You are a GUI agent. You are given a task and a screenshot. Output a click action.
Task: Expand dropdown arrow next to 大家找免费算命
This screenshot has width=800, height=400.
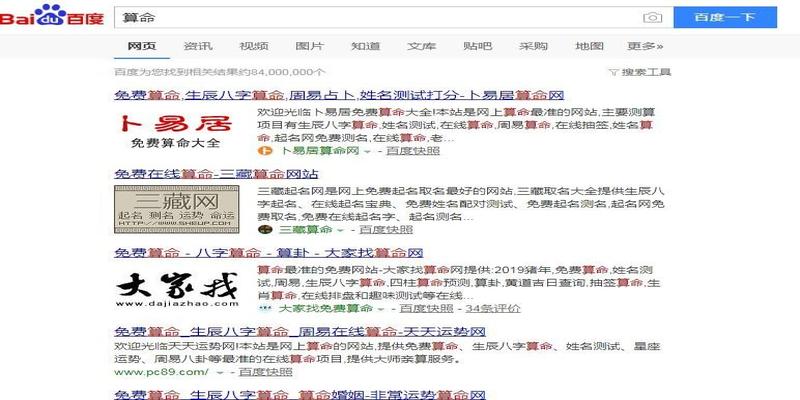coord(381,309)
